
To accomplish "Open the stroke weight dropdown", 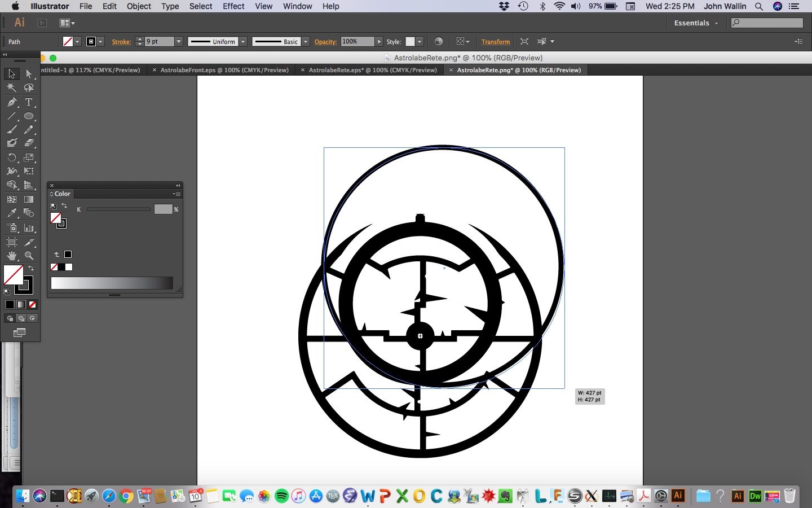I will pos(179,42).
